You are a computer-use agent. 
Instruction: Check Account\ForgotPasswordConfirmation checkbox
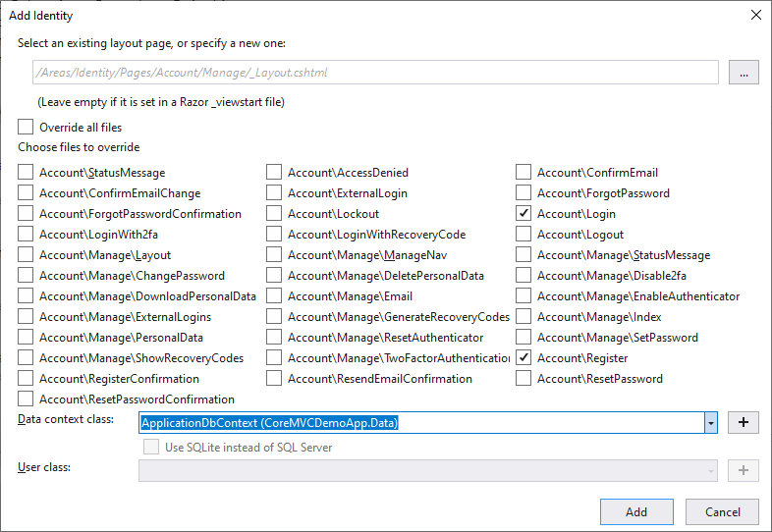[x=26, y=214]
